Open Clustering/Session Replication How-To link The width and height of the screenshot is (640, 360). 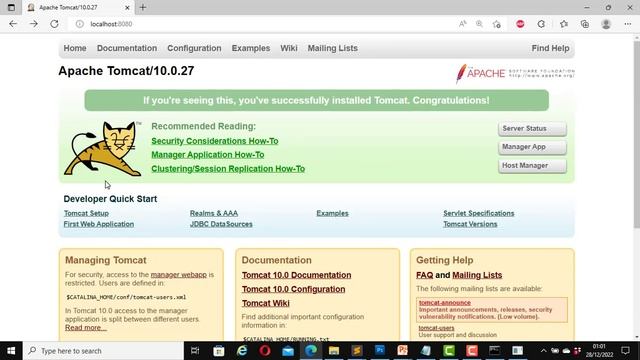click(228, 169)
